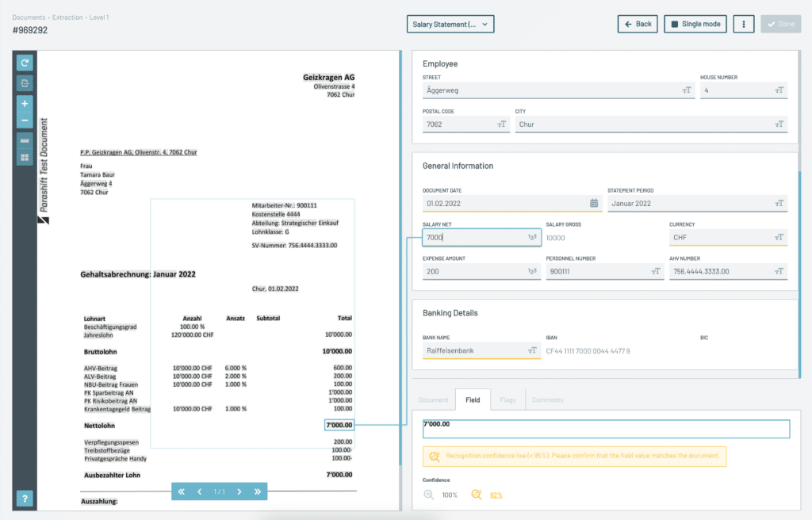The image size is (812, 520).
Task: Click the Back button
Action: click(637, 24)
